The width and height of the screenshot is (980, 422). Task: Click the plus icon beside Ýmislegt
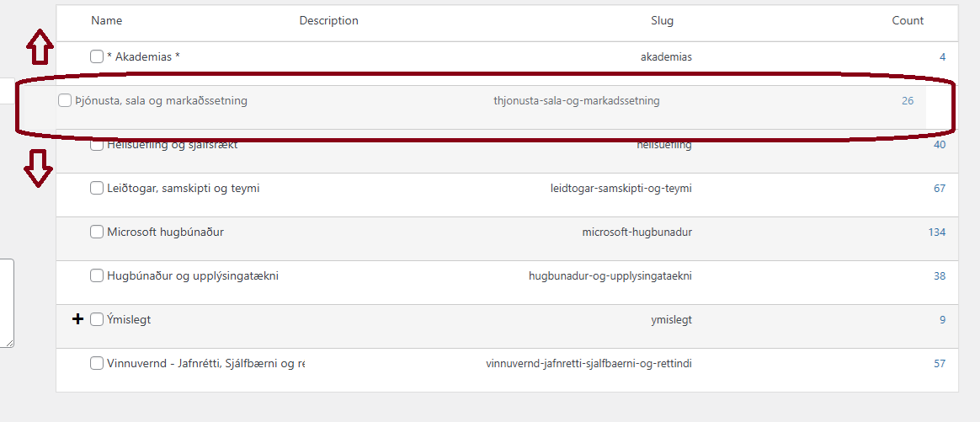tap(78, 319)
